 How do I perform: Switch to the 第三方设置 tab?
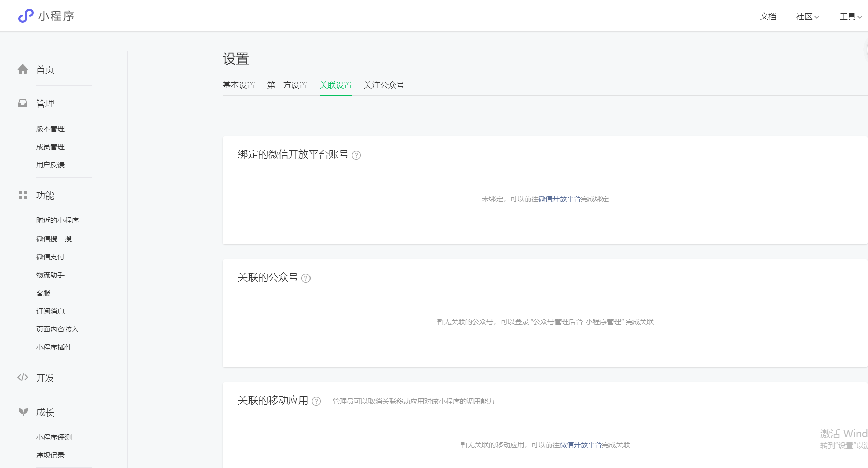click(x=287, y=85)
